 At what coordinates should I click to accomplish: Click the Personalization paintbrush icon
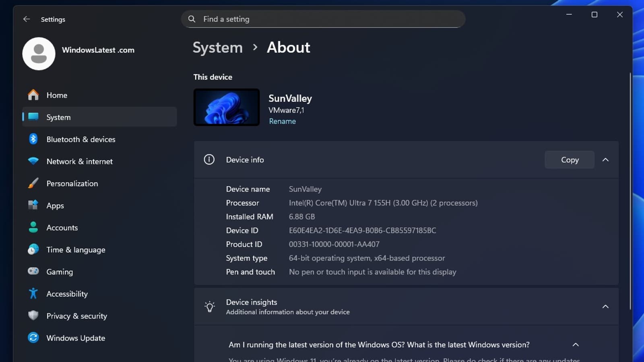click(x=33, y=183)
